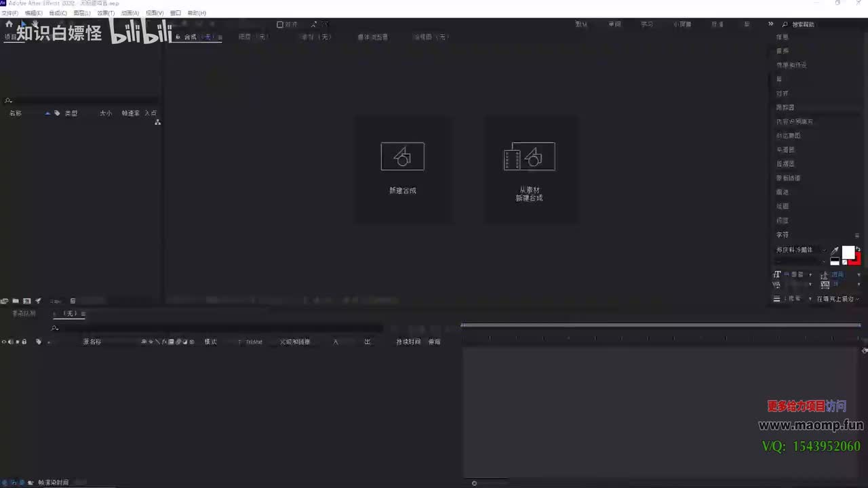
Task: Click the 字符 panel header
Action: point(783,235)
